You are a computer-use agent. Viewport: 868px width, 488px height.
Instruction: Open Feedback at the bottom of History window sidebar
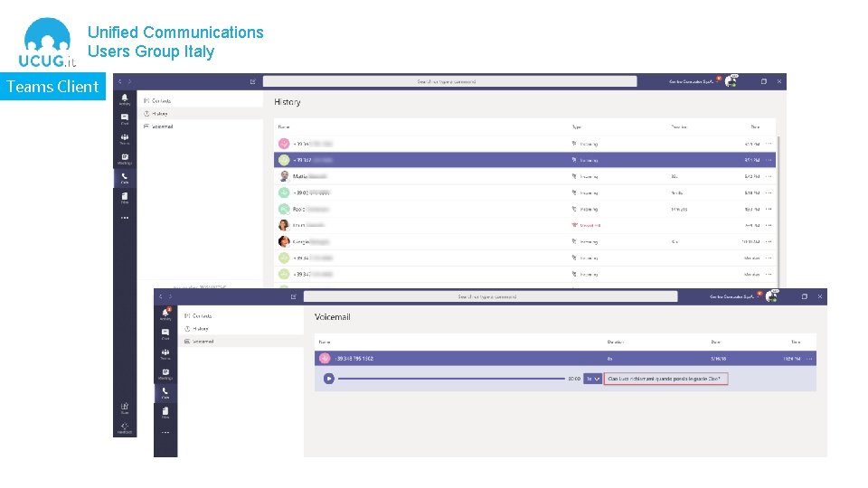coord(125,427)
